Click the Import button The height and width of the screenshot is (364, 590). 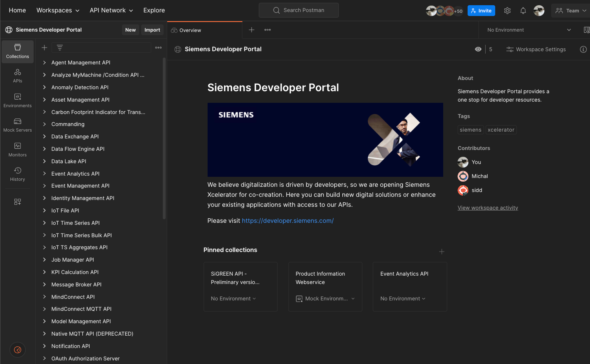click(152, 30)
